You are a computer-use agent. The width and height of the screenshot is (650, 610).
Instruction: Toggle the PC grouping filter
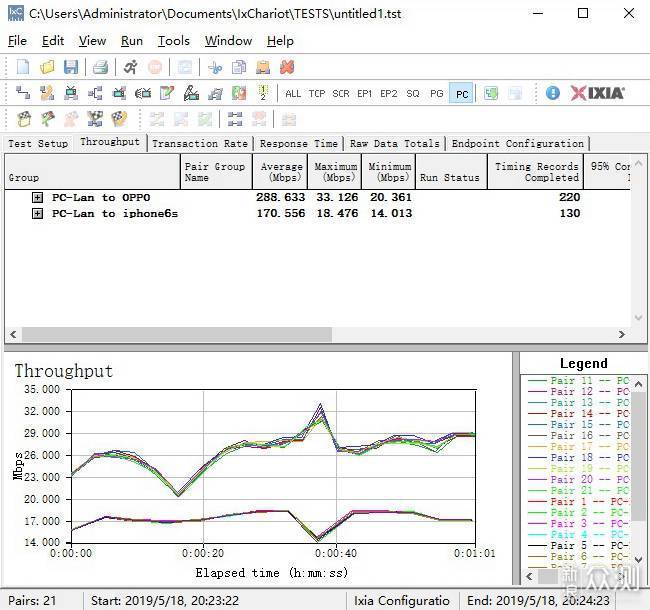[x=461, y=94]
